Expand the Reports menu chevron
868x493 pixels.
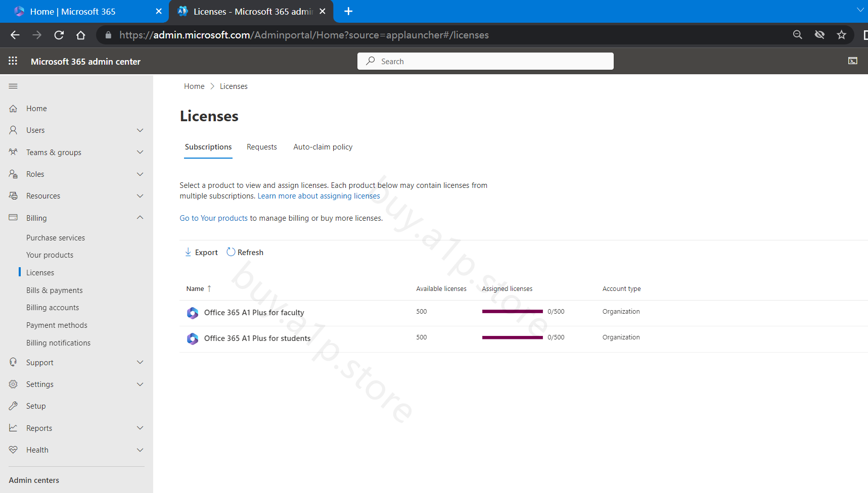click(x=140, y=428)
